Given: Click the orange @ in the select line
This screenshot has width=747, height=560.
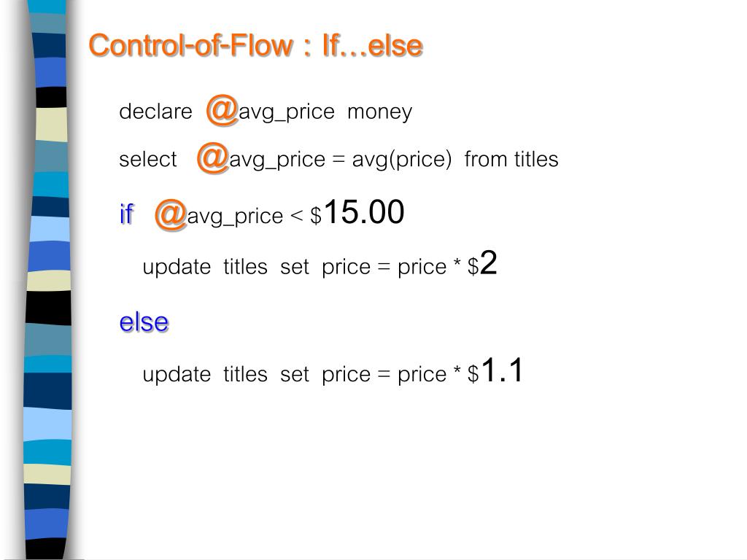Looking at the screenshot, I should pos(212,157).
